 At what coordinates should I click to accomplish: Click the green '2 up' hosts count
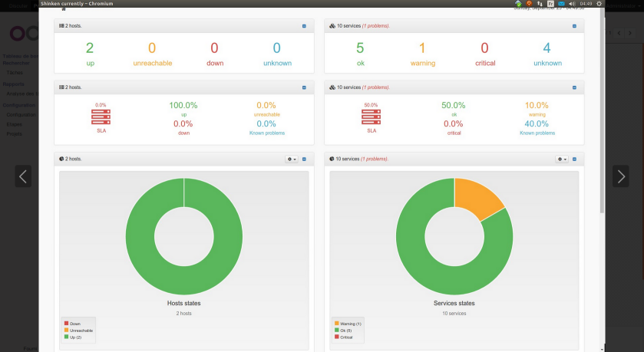point(90,54)
